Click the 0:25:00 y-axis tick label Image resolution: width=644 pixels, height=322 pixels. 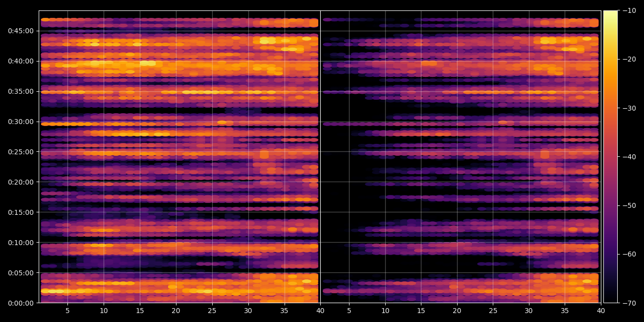point(21,152)
